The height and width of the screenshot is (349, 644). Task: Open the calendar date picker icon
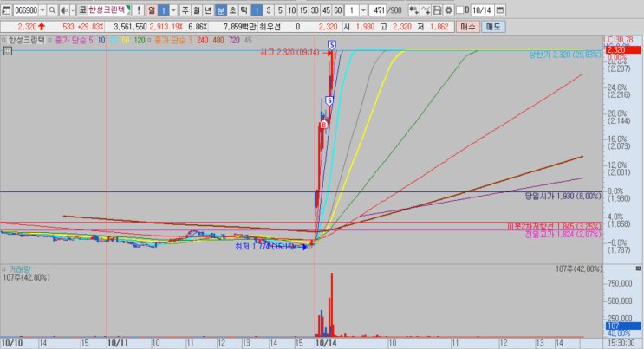click(500, 10)
